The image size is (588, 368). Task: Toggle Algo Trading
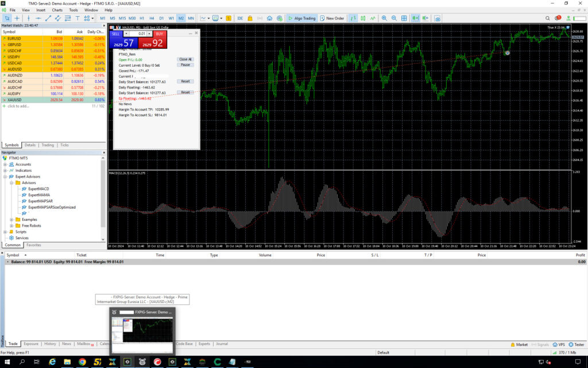tap(302, 18)
